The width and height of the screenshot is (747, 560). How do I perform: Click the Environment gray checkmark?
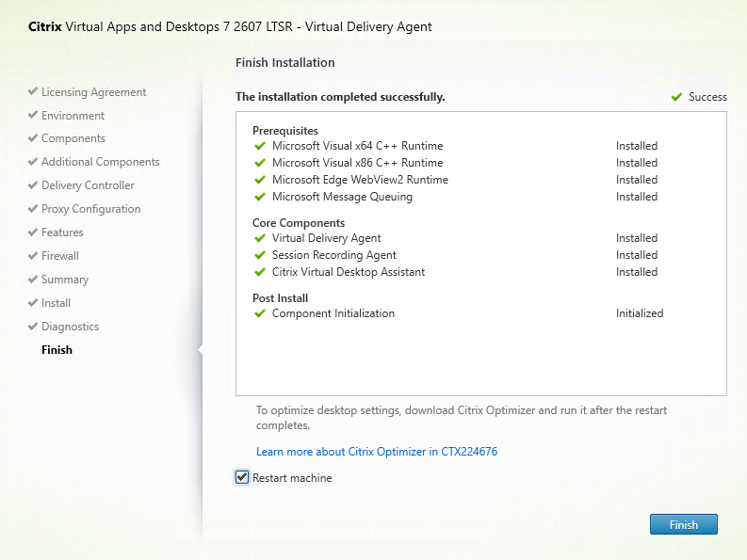[x=33, y=114]
